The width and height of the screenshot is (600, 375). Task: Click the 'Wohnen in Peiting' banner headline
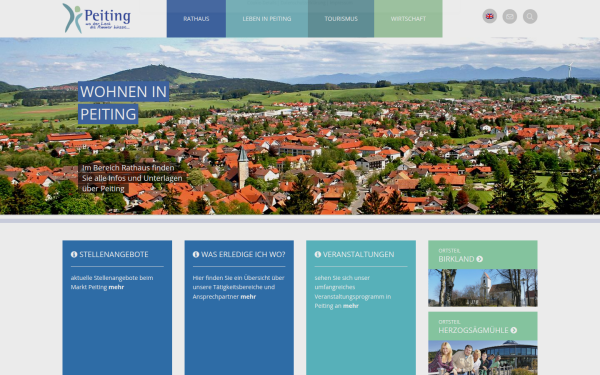[124, 103]
